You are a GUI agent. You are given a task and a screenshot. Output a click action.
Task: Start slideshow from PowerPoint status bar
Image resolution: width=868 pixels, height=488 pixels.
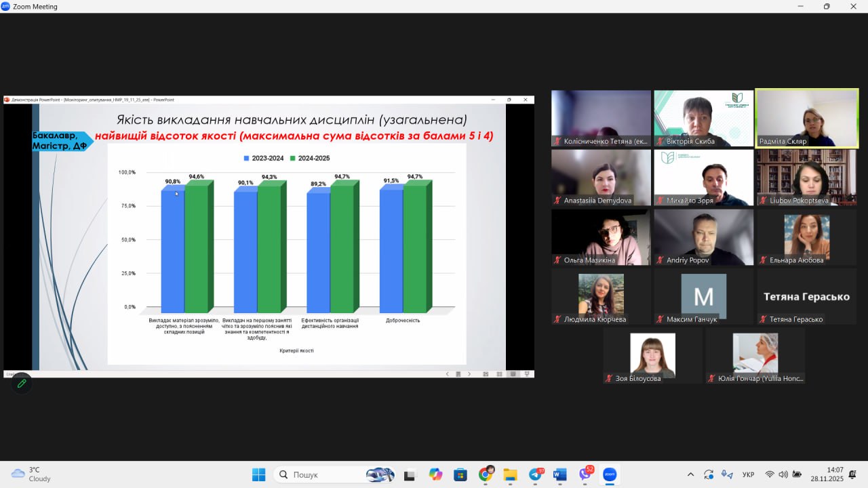point(527,374)
